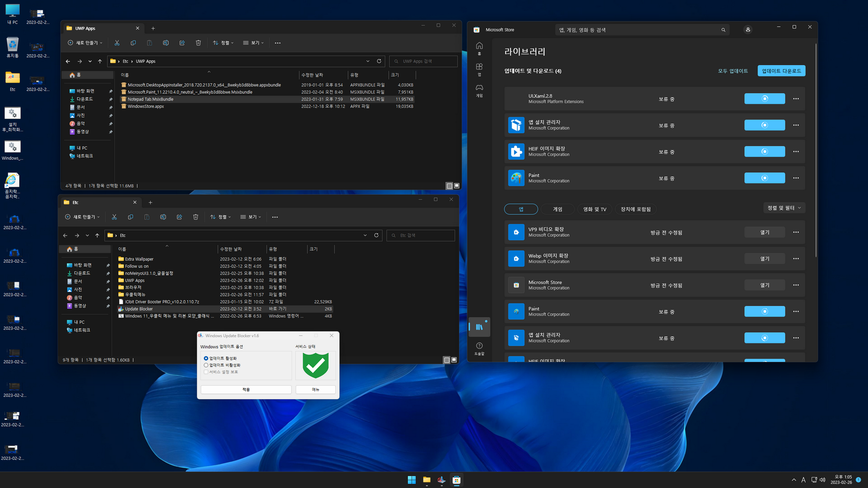Viewport: 868px width, 488px height.
Task: Expand 정렬 dropdown in UWP Apps window
Action: pyautogui.click(x=223, y=43)
